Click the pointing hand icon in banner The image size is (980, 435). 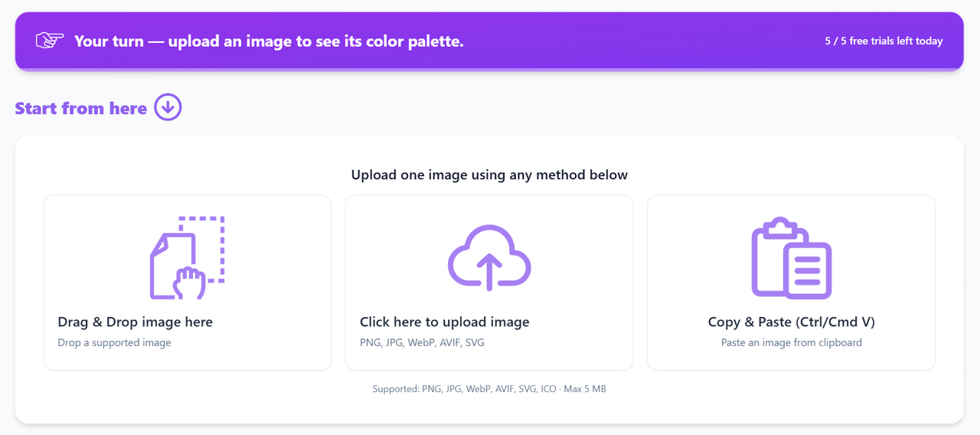coord(50,40)
